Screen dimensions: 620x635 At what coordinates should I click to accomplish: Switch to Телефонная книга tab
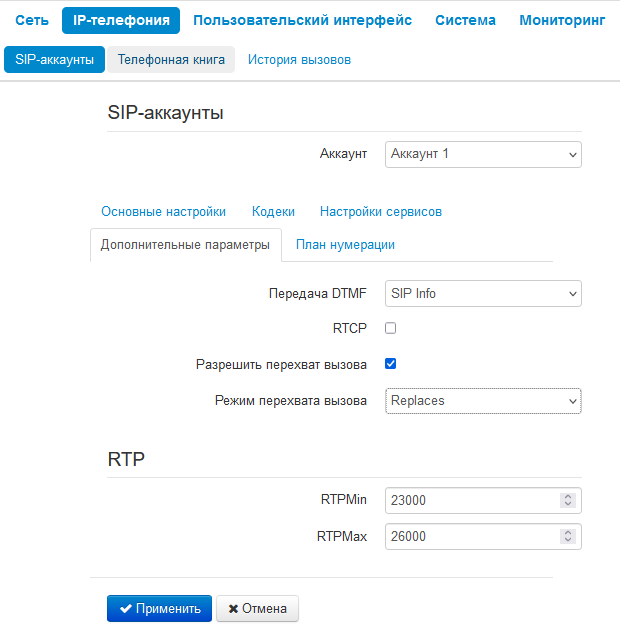point(171,59)
